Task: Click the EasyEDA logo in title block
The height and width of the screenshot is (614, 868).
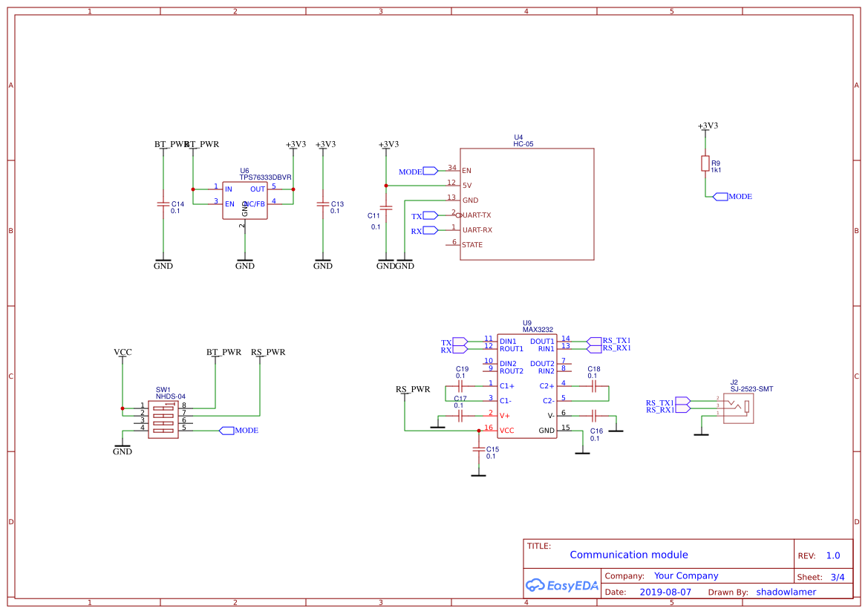Action: click(x=561, y=586)
